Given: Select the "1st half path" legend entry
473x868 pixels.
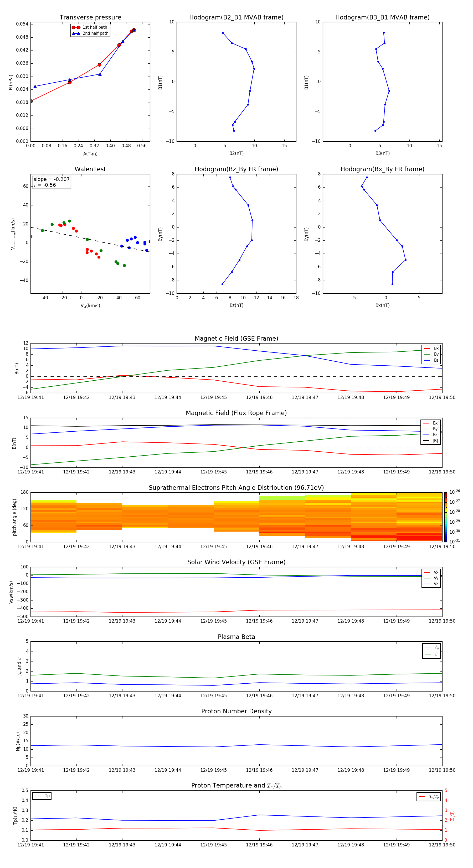Looking at the screenshot, I should 90,27.
